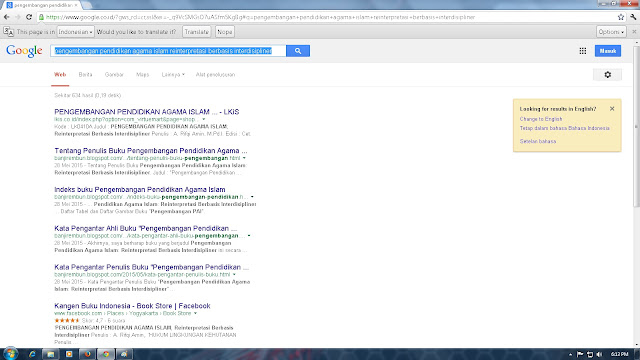Click the taskbar clock
This screenshot has height=360, width=640.
click(x=619, y=354)
